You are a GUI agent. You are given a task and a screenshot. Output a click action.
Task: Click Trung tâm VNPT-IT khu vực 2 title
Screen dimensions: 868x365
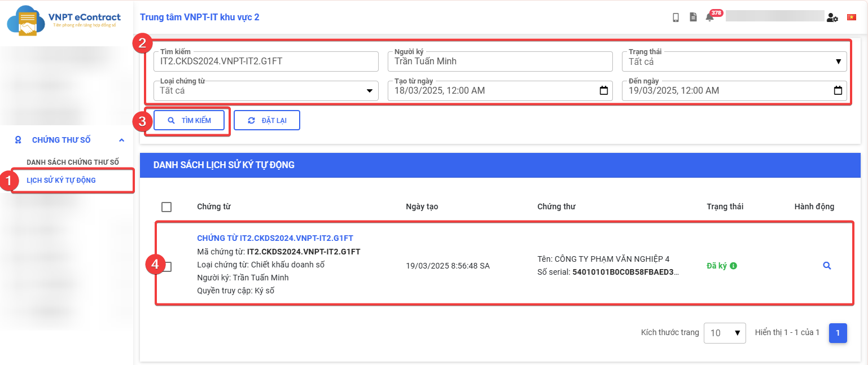point(200,17)
